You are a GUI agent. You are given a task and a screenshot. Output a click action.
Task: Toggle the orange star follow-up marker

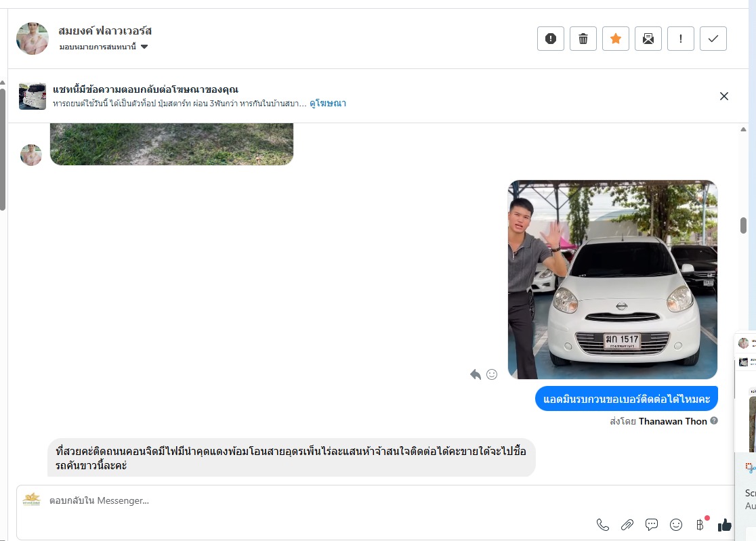pyautogui.click(x=616, y=39)
